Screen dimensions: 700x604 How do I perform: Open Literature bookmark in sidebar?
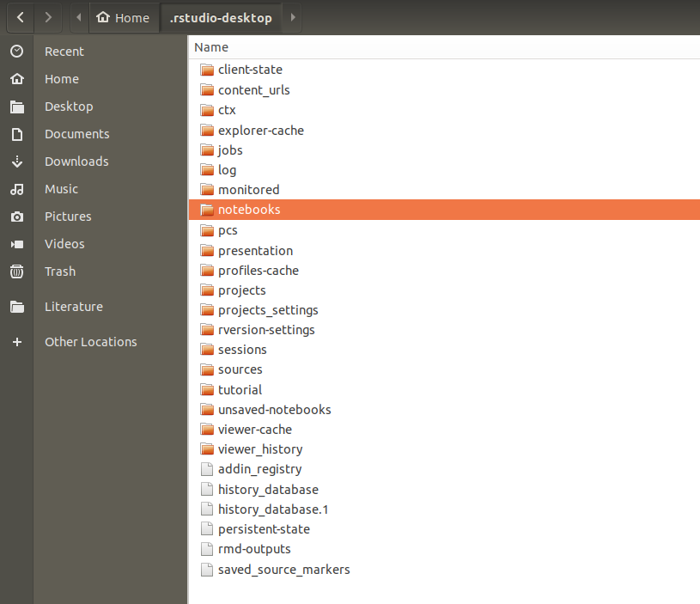pos(74,307)
